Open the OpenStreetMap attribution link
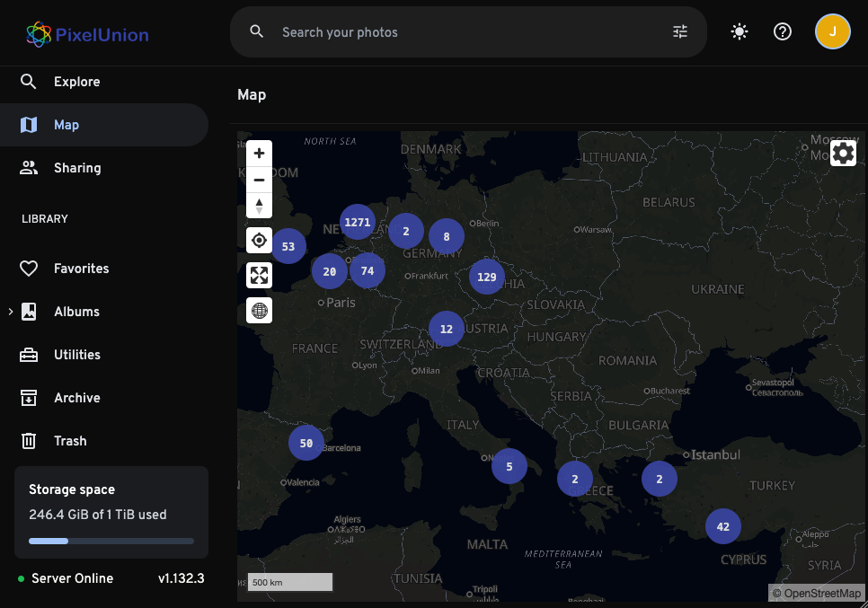Image resolution: width=868 pixels, height=608 pixels. click(x=817, y=593)
